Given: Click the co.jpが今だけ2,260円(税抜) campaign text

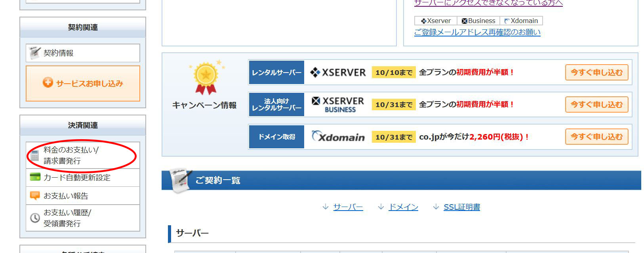Looking at the screenshot, I should pos(474,137).
